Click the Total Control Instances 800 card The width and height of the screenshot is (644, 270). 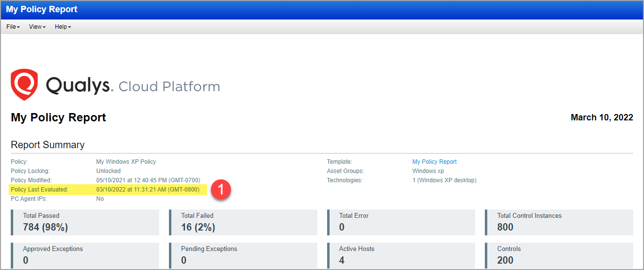pos(559,222)
